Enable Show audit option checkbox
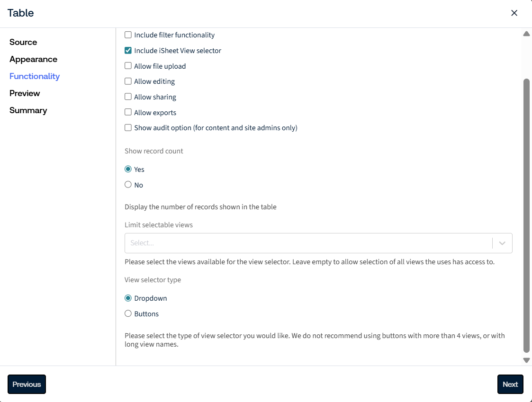This screenshot has width=532, height=402. point(128,127)
